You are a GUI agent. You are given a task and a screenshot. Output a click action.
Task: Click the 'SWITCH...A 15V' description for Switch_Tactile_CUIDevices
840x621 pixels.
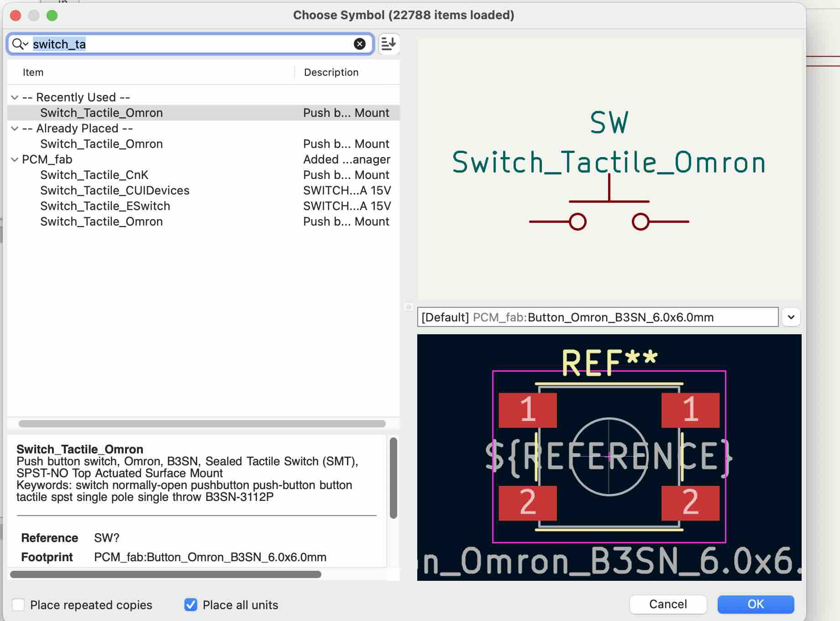click(x=347, y=190)
